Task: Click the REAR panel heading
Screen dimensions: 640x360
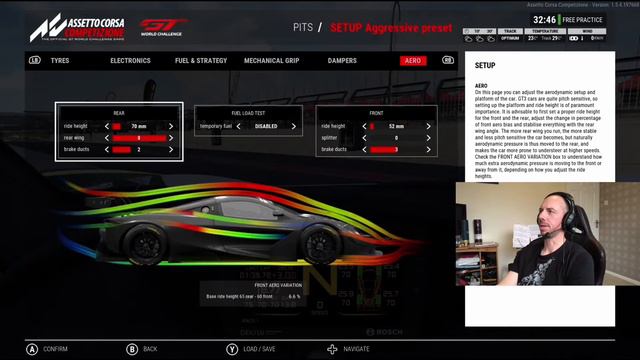Action: pos(119,113)
